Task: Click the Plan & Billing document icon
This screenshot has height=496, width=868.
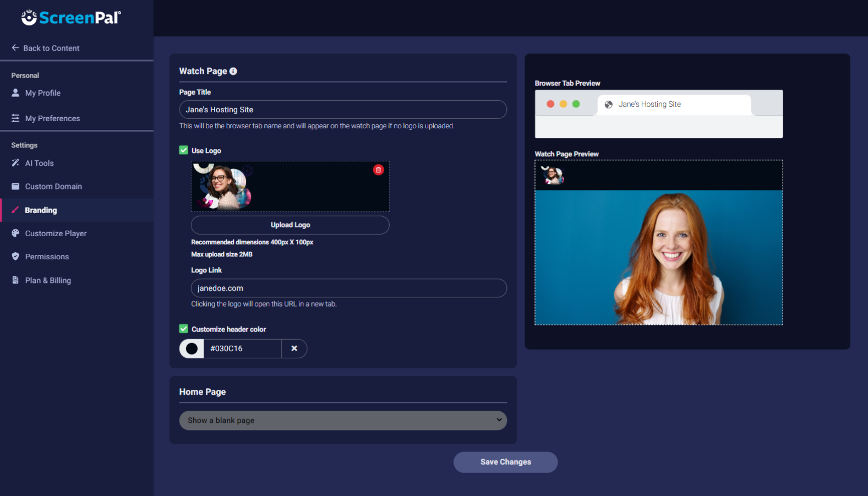Action: click(15, 280)
